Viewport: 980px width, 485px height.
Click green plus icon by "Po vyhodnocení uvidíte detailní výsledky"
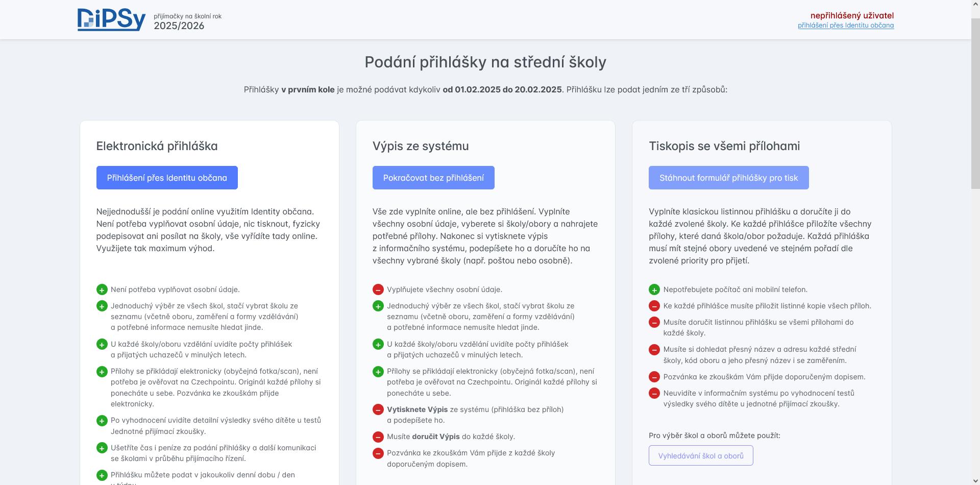[102, 421]
